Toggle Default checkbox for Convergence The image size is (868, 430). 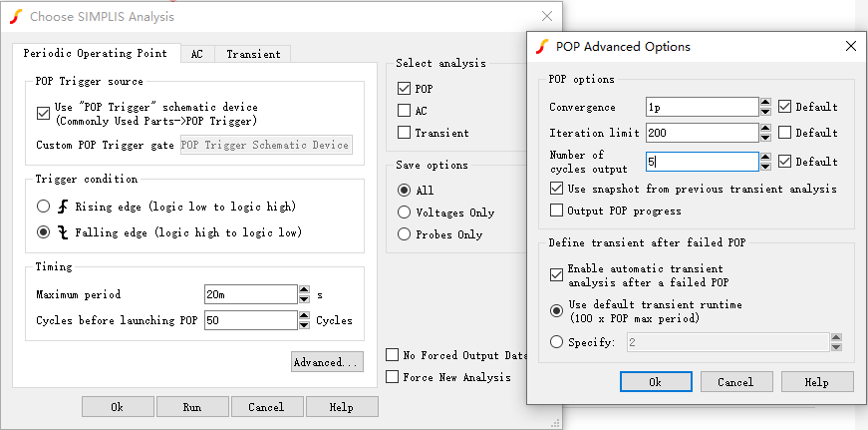(x=784, y=107)
